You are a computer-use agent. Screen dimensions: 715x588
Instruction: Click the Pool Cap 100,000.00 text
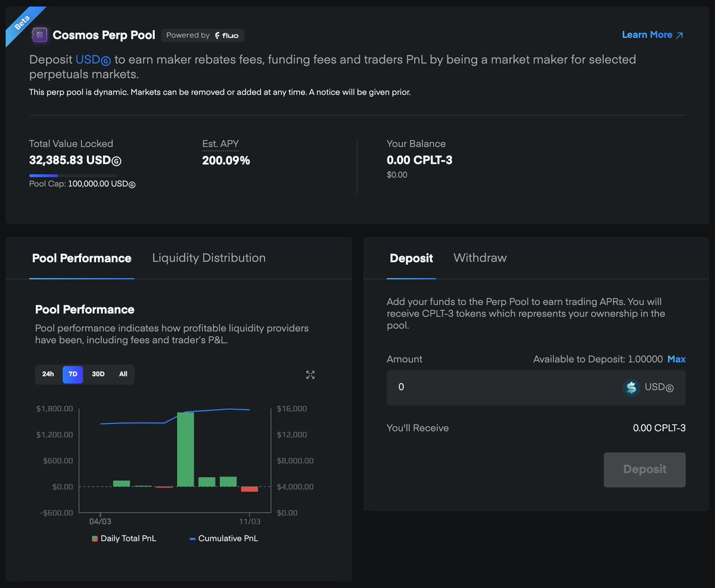[82, 184]
